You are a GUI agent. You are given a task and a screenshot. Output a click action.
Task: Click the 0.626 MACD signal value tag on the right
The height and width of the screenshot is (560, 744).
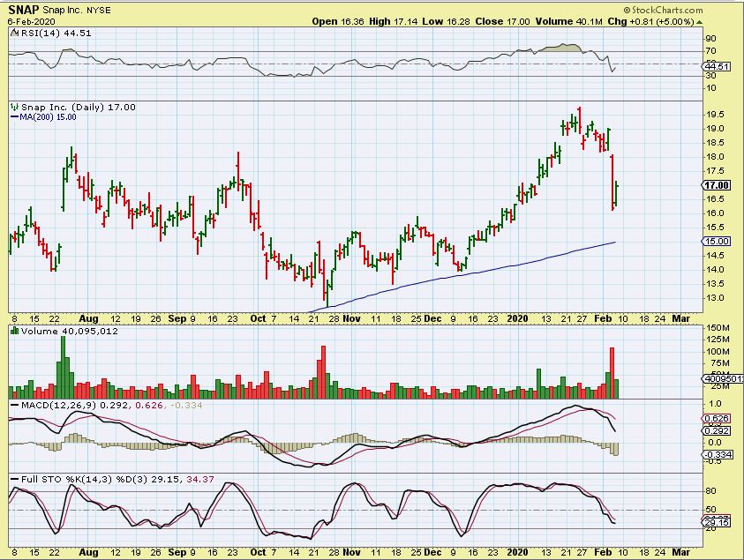coord(717,418)
